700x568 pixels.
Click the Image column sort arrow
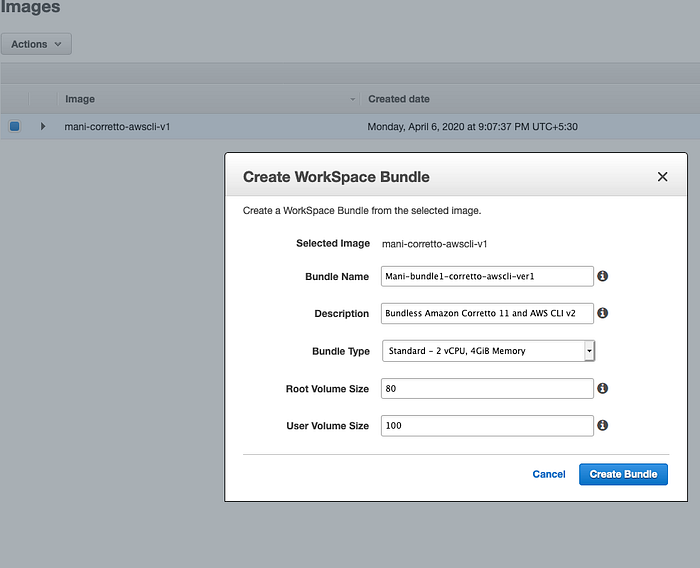pos(353,100)
